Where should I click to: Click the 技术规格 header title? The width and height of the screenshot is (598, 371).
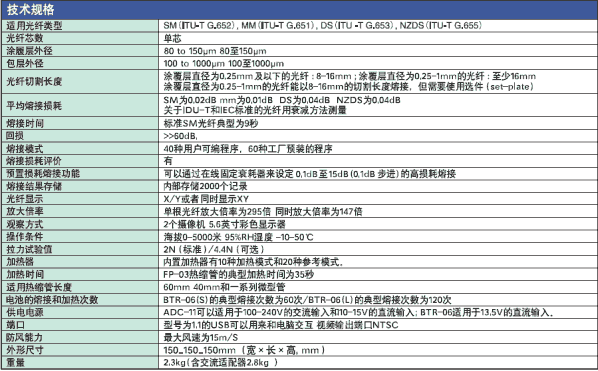pyautogui.click(x=31, y=10)
